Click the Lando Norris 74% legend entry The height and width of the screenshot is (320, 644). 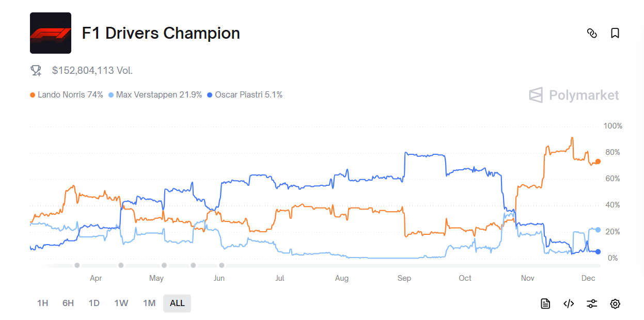(67, 95)
